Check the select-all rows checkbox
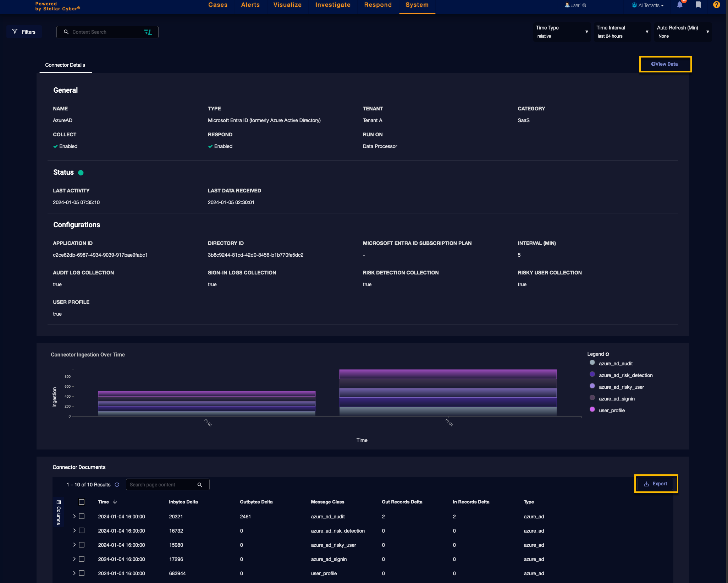728x583 pixels. [x=82, y=502]
